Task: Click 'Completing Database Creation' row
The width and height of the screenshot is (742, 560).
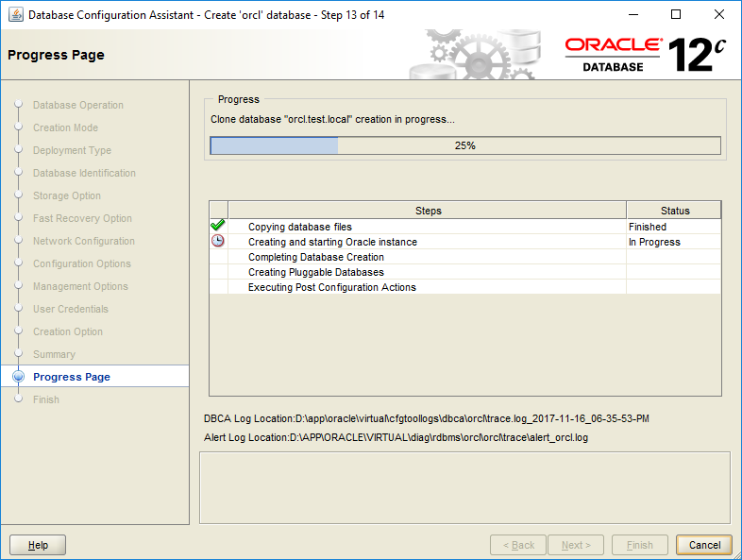Action: click(x=465, y=257)
